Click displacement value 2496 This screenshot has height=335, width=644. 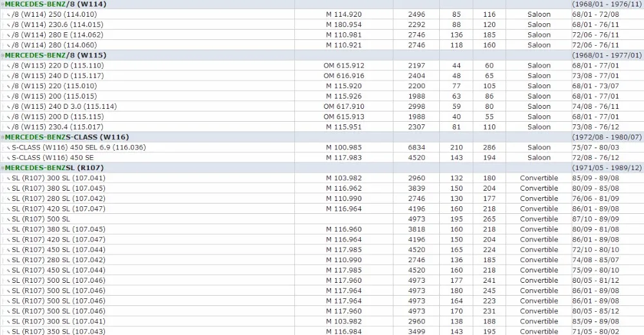417,14
